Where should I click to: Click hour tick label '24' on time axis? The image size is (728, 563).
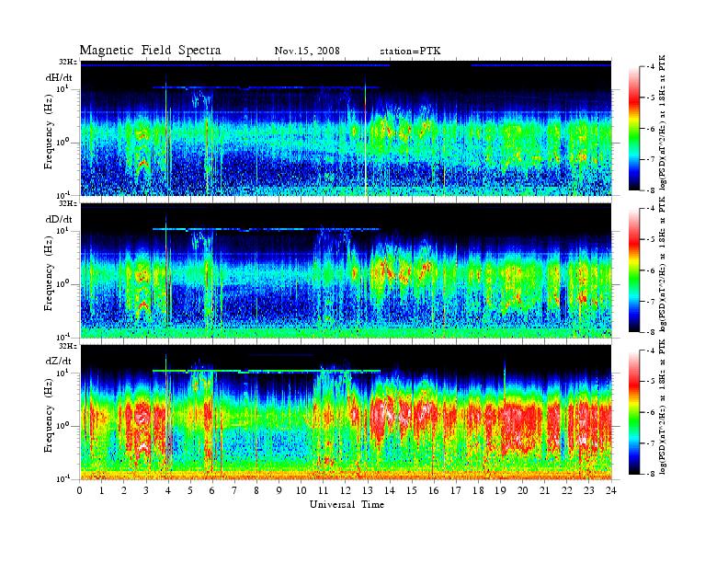611,490
